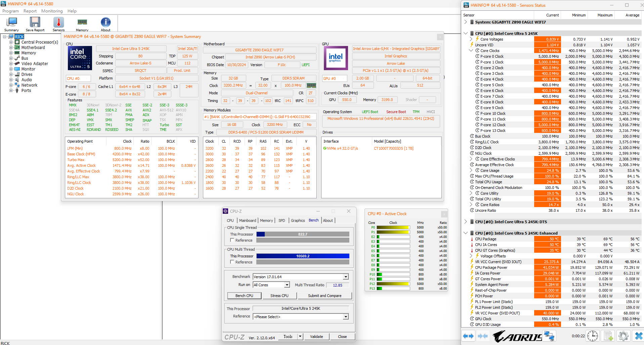
Task: Open the Benchmark version dropdown
Action: pyautogui.click(x=346, y=277)
